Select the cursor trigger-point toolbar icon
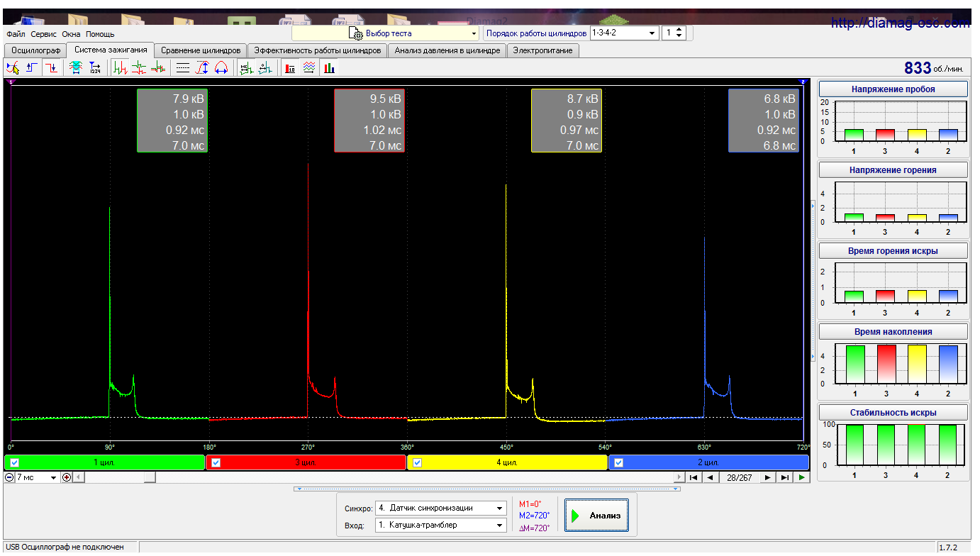This screenshot has width=980, height=556. click(x=13, y=68)
